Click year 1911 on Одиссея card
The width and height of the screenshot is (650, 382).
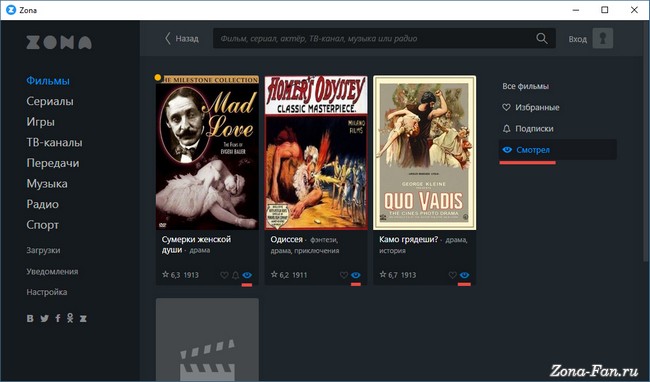(x=300, y=275)
